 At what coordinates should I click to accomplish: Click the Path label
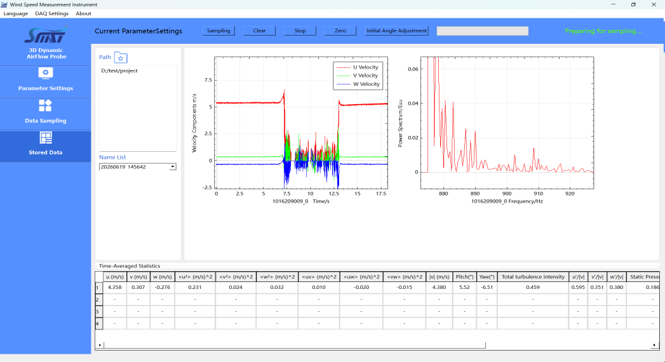(x=105, y=57)
